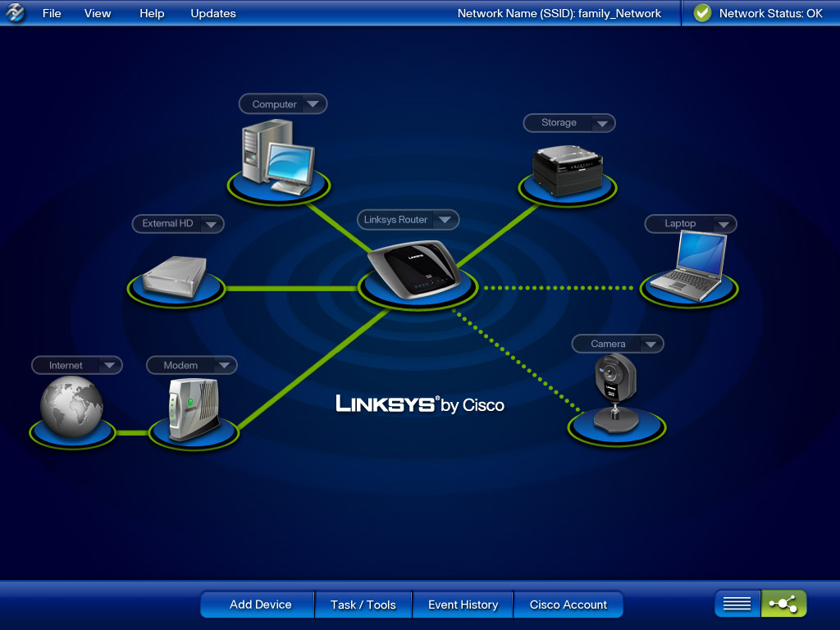Switch to network map view

783,604
